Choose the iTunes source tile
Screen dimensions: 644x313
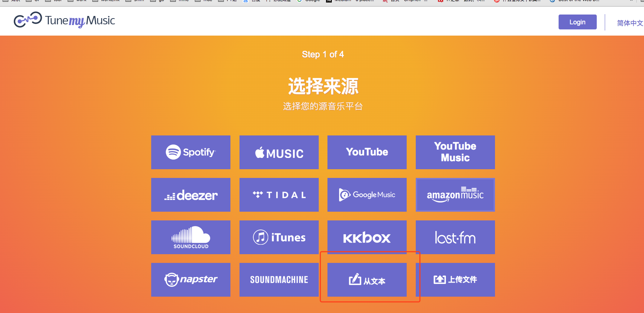(x=279, y=237)
